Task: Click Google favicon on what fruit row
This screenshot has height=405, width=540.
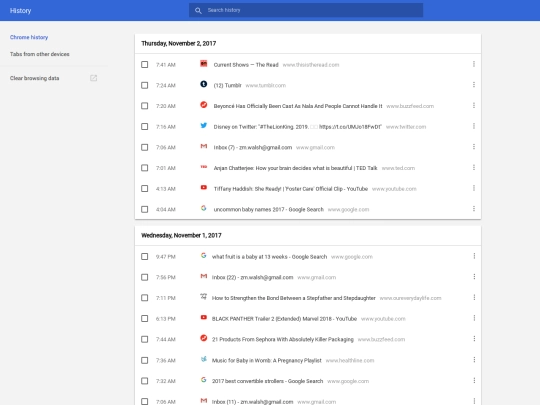Action: point(204,256)
